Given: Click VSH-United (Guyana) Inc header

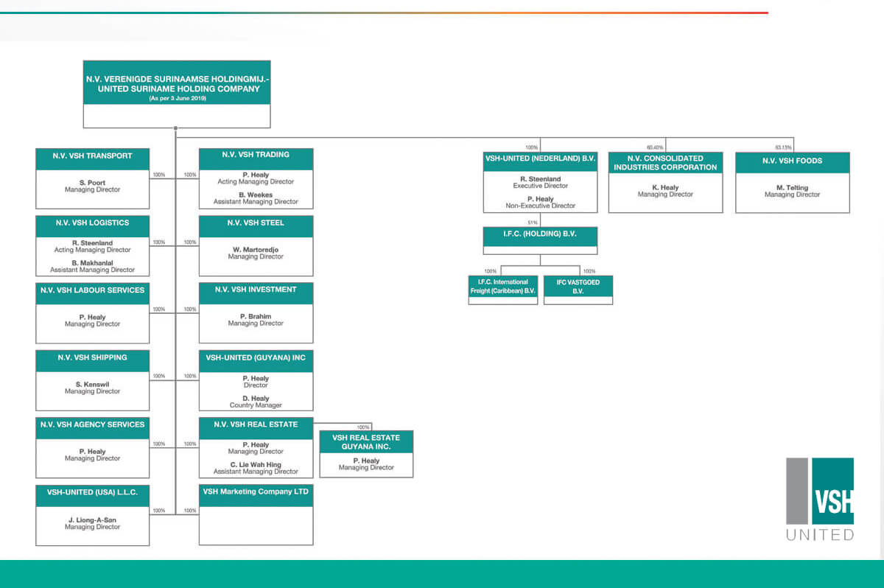Looking at the screenshot, I should [256, 357].
